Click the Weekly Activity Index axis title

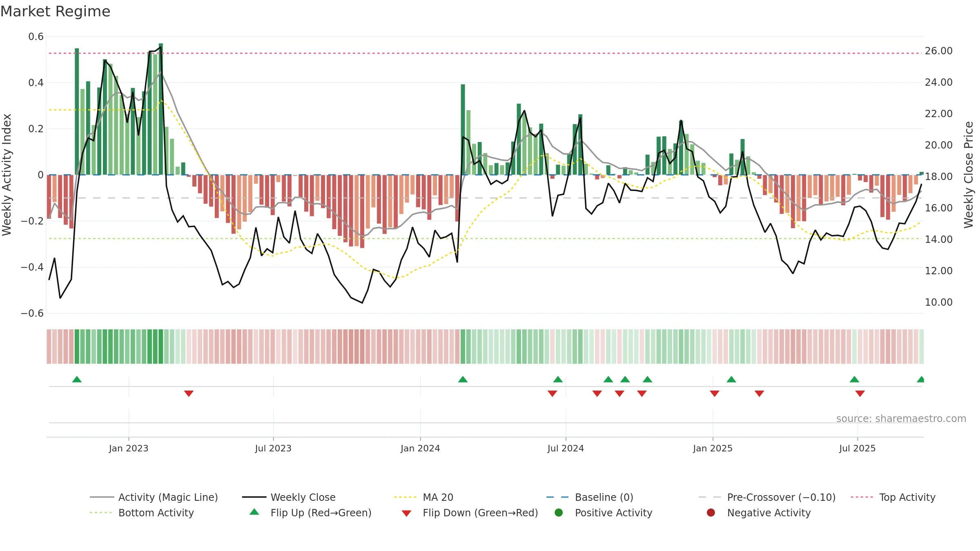7,175
